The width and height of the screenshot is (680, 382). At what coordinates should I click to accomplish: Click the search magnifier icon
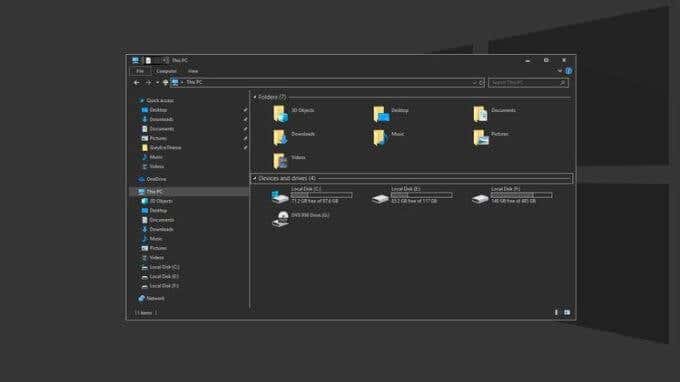pyautogui.click(x=562, y=82)
